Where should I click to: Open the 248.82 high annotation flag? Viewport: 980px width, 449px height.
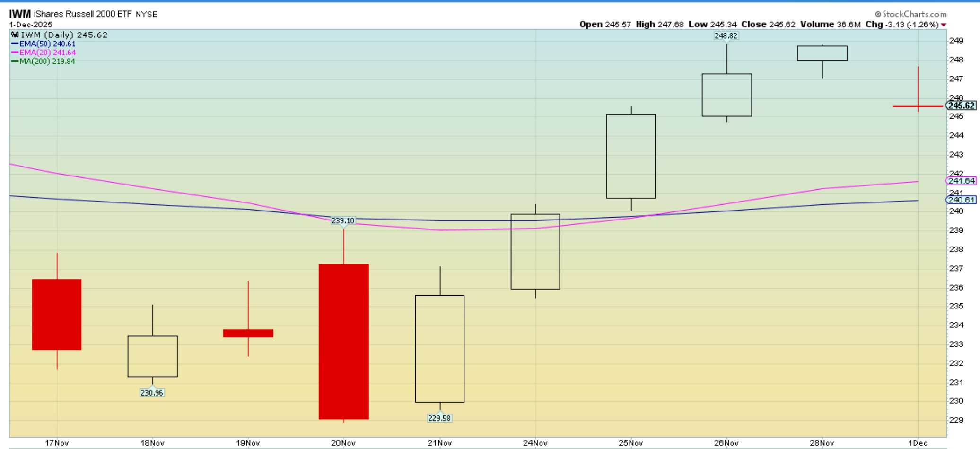[x=726, y=35]
